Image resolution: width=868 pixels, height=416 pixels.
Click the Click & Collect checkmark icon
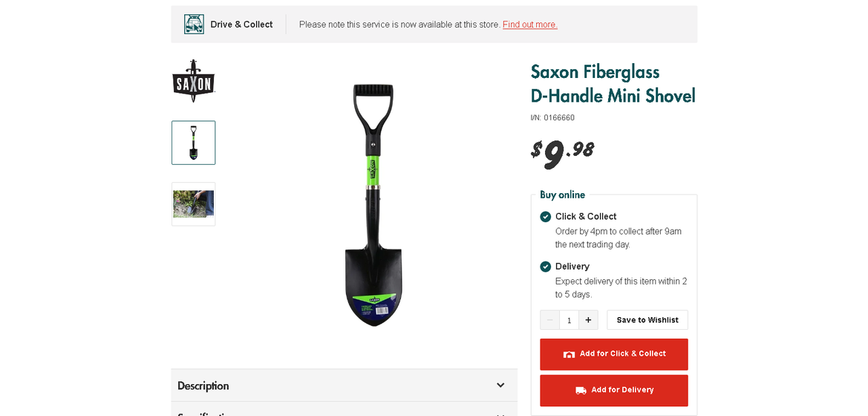tap(546, 217)
